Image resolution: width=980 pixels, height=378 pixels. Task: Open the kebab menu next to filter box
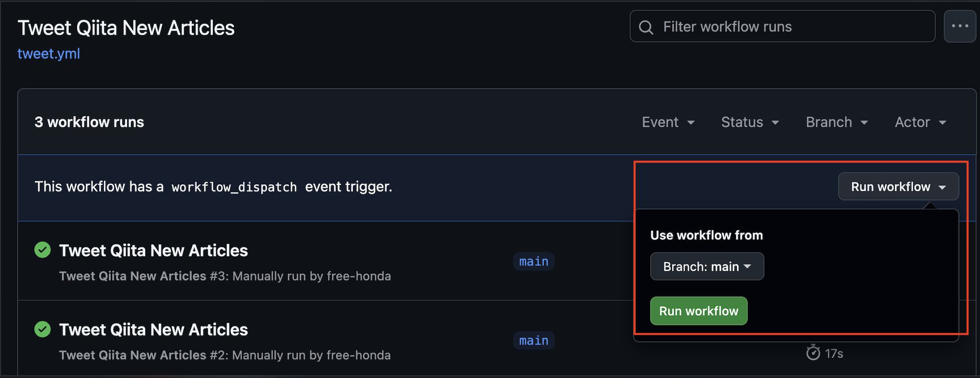pos(959,26)
